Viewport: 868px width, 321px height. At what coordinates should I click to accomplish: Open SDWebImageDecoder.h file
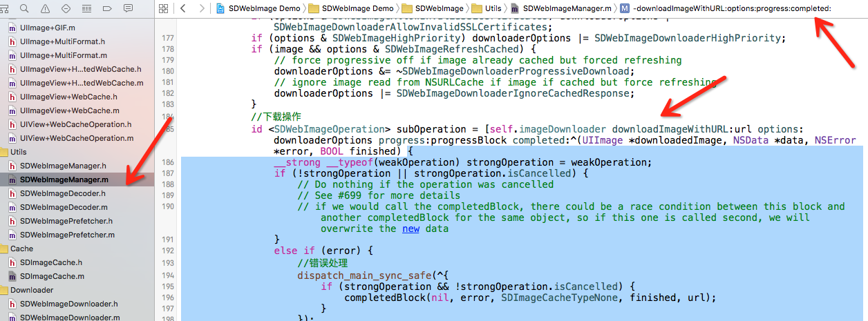click(x=63, y=193)
